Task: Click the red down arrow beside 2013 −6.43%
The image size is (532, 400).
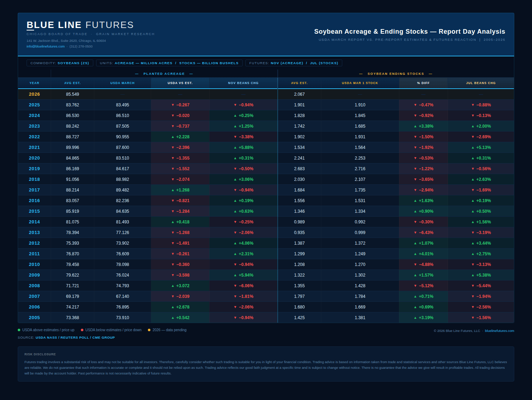Action: (415, 233)
